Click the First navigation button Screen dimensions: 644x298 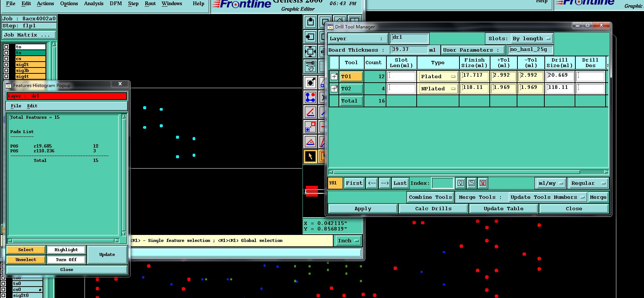click(354, 183)
